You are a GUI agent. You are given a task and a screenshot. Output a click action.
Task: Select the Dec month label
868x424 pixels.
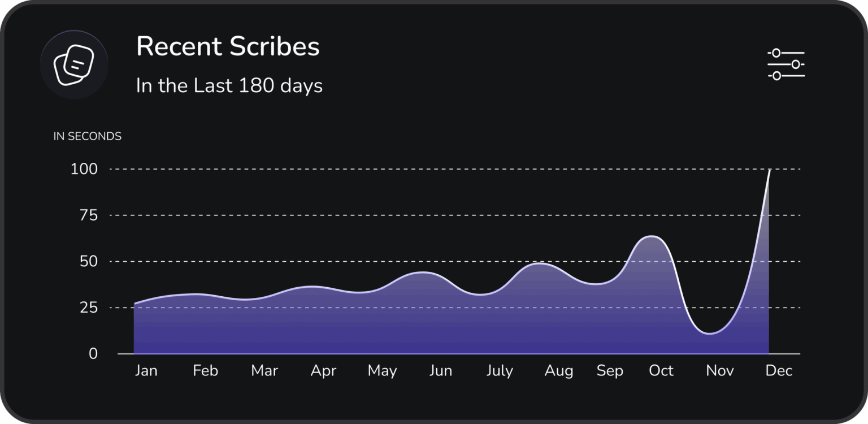point(779,371)
